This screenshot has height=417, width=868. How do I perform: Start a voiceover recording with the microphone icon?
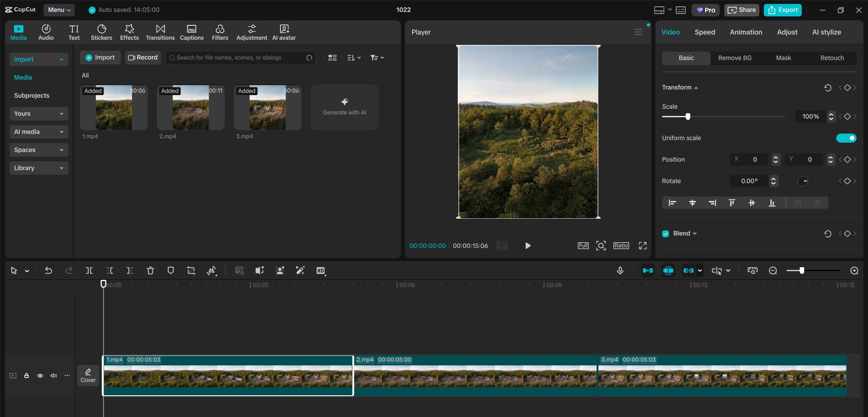tap(620, 270)
